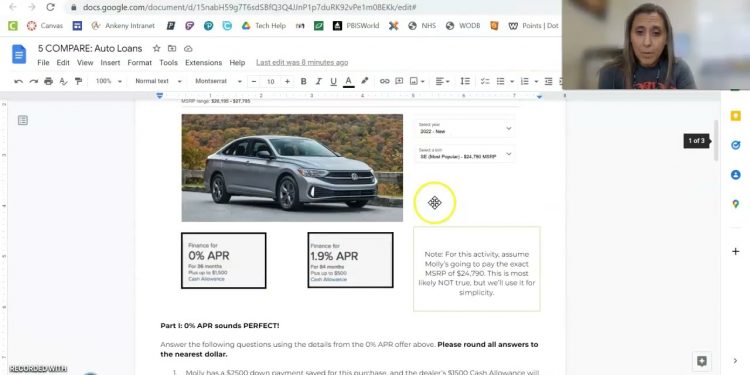Open the 100% zoom dropdown
The width and height of the screenshot is (750, 375).
point(109,81)
